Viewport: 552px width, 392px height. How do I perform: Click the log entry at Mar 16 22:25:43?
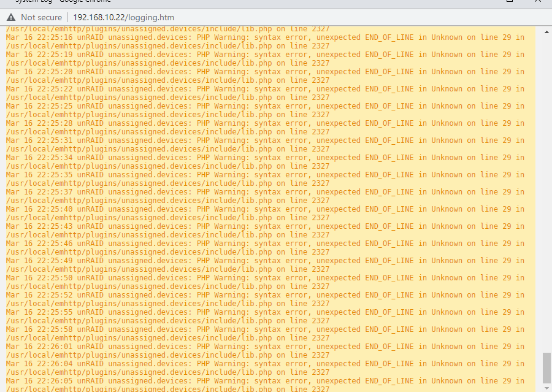tap(265, 230)
